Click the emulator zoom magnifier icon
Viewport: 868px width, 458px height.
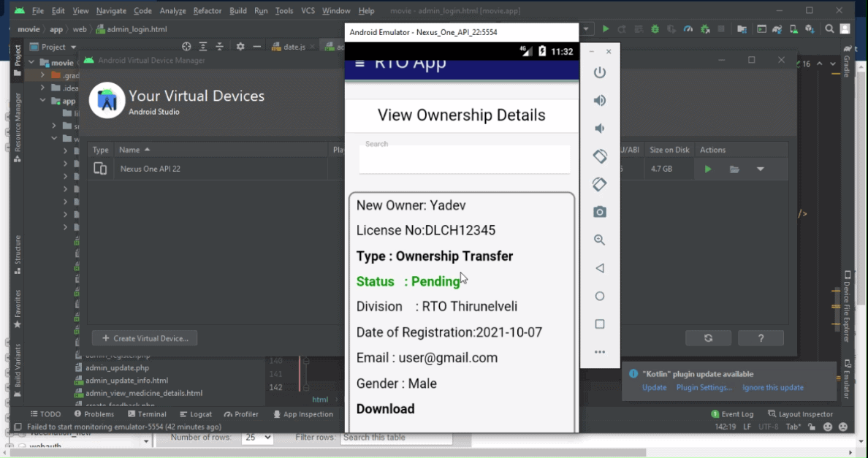[600, 240]
